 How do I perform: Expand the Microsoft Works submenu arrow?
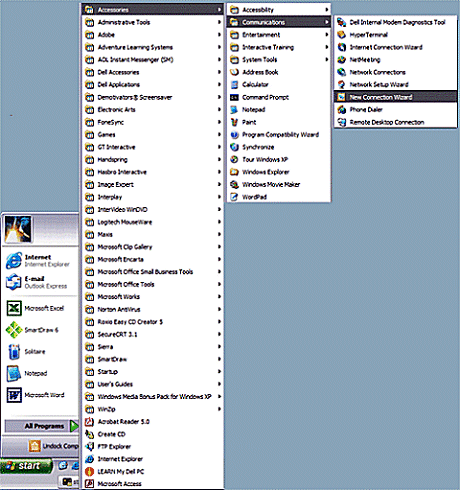(219, 297)
